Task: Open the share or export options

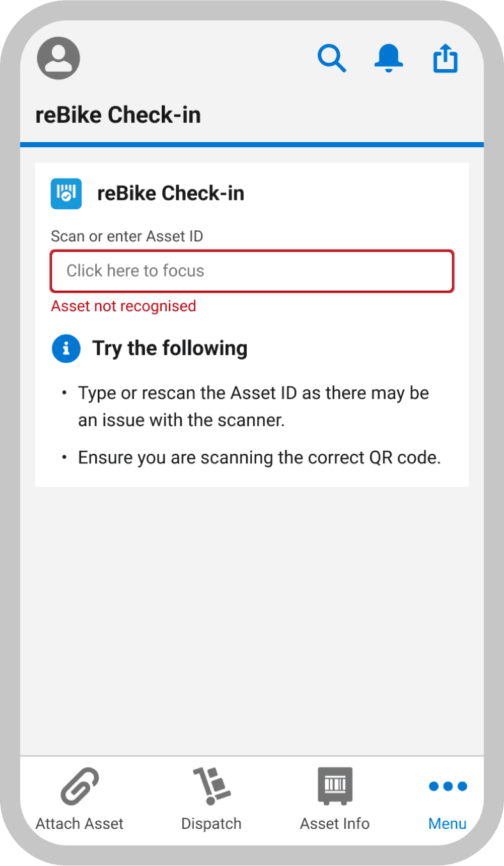Action: (445, 58)
